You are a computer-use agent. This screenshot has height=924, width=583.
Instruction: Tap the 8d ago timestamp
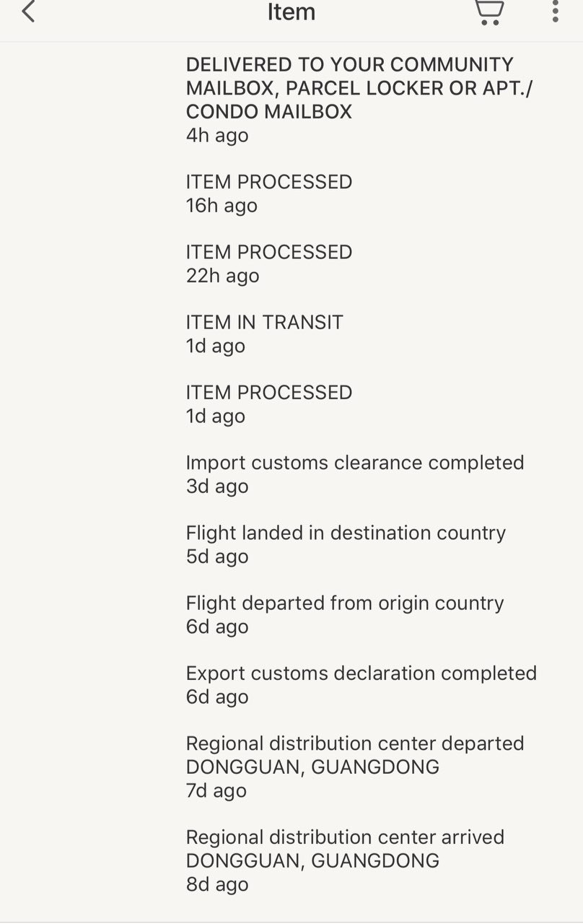(x=217, y=884)
